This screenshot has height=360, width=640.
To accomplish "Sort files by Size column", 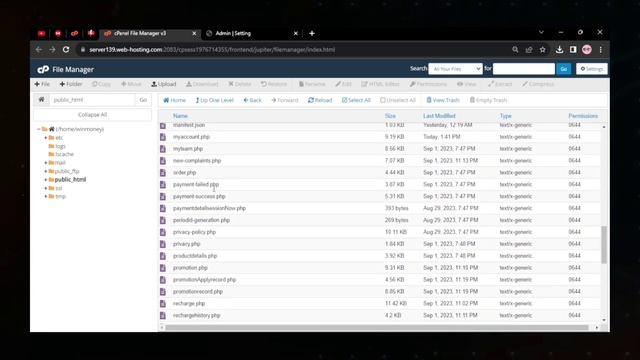I will point(390,116).
